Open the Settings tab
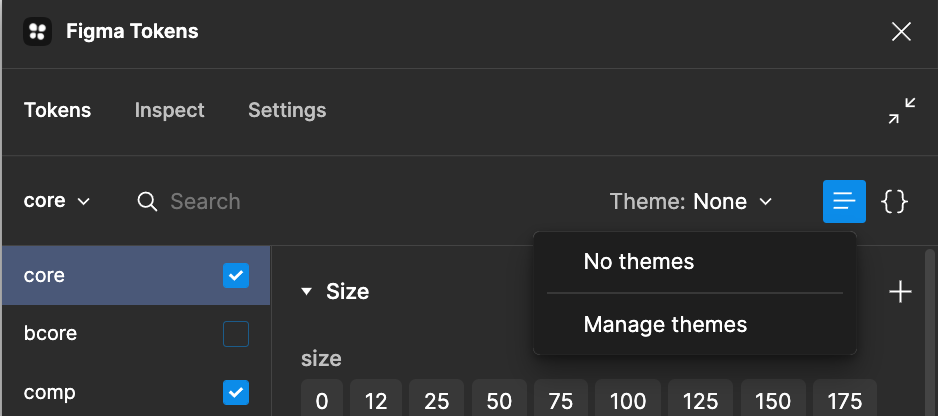Screen dimensions: 938x416 pos(287,110)
